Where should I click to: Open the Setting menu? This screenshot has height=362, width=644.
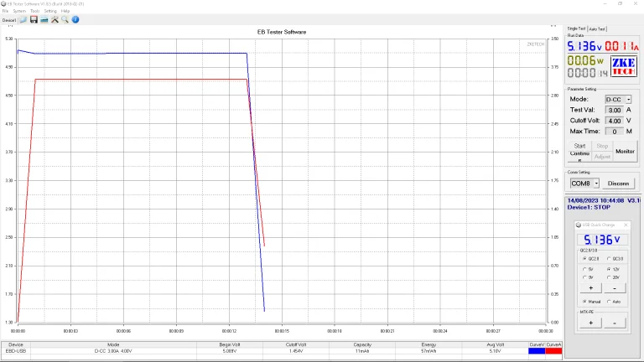(x=50, y=11)
